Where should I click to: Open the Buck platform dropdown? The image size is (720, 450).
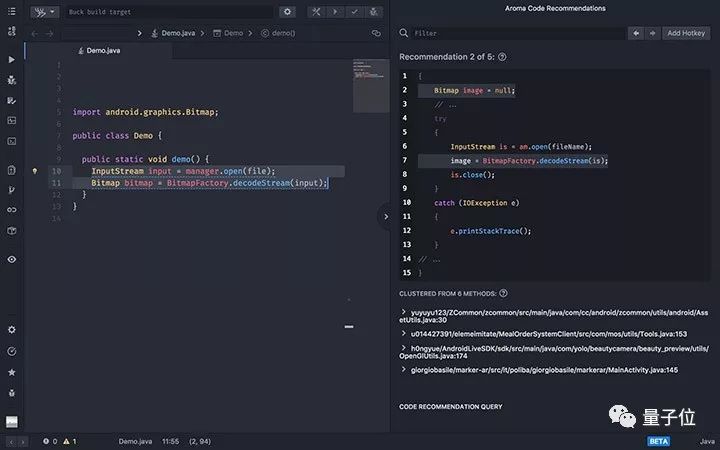(x=44, y=12)
